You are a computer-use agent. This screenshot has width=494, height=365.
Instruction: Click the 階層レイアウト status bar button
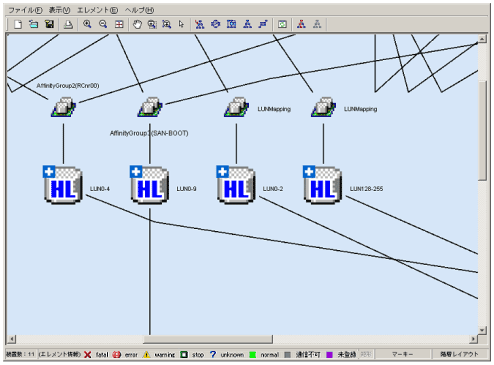point(459,354)
